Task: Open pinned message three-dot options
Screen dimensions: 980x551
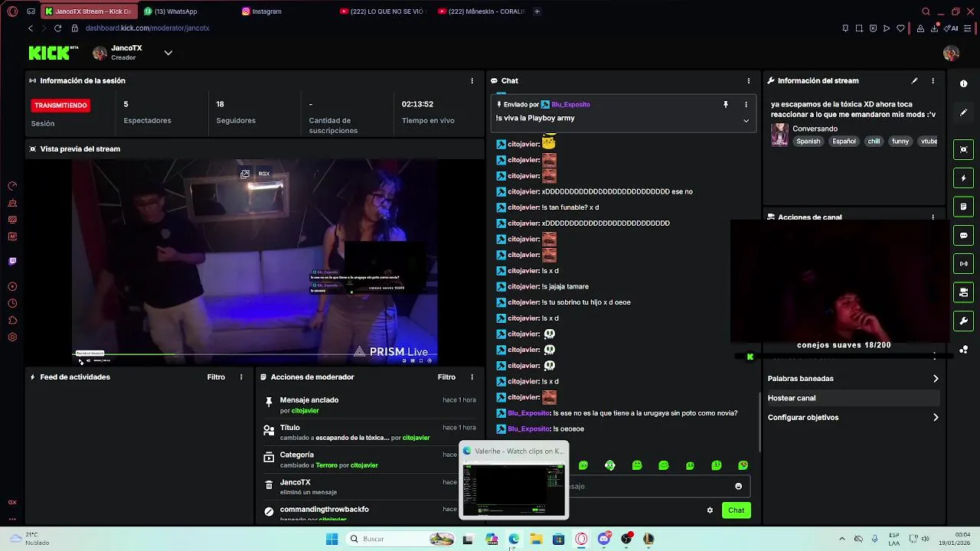Action: click(x=746, y=104)
